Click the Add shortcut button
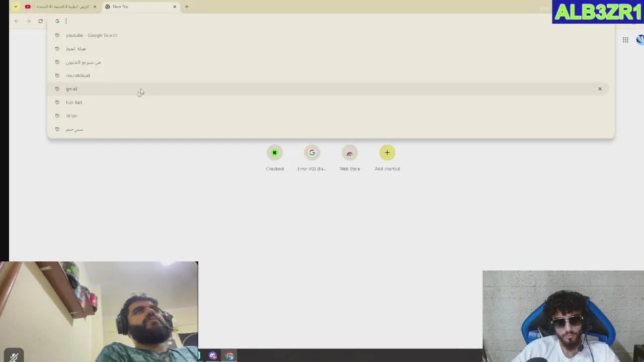The image size is (644, 362). [x=387, y=158]
